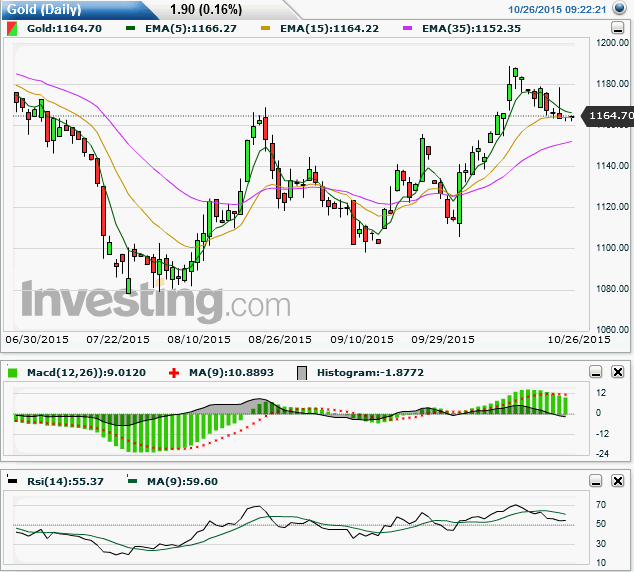Click the 1180.00 price axis label

613,84
